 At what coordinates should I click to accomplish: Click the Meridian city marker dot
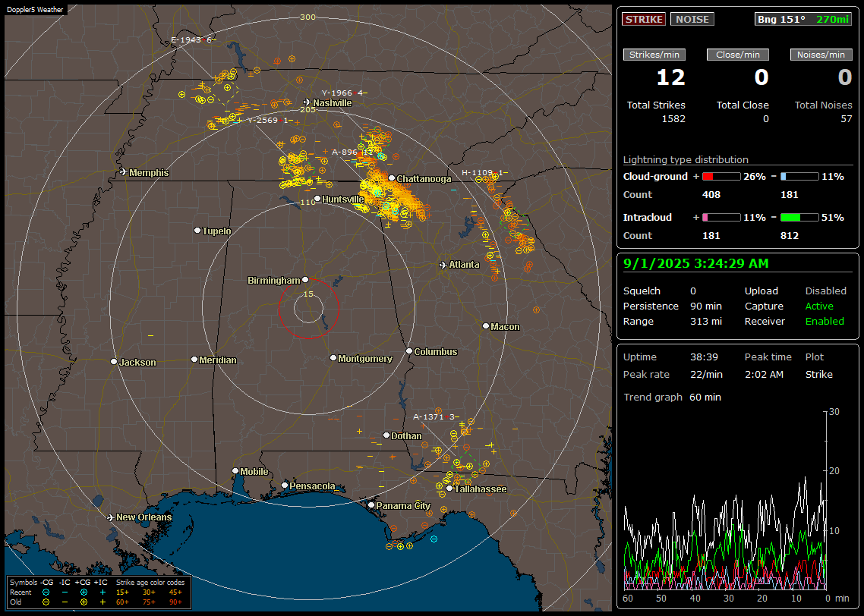(194, 359)
